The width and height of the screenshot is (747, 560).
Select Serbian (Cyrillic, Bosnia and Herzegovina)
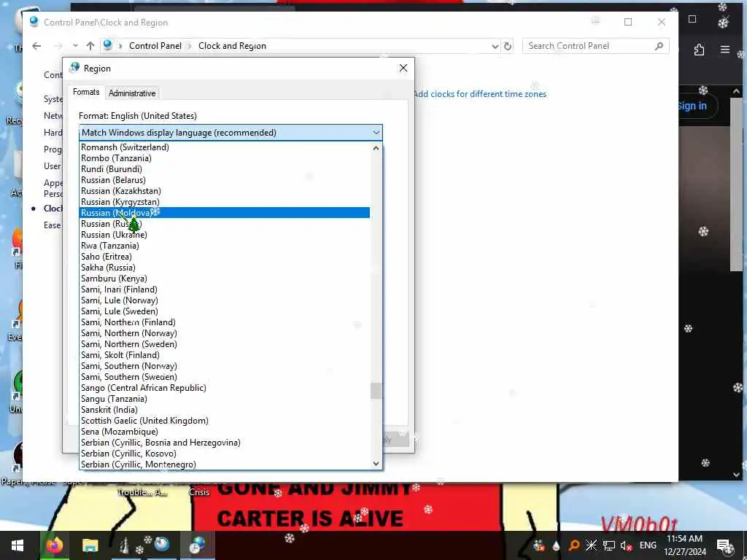[225, 443]
